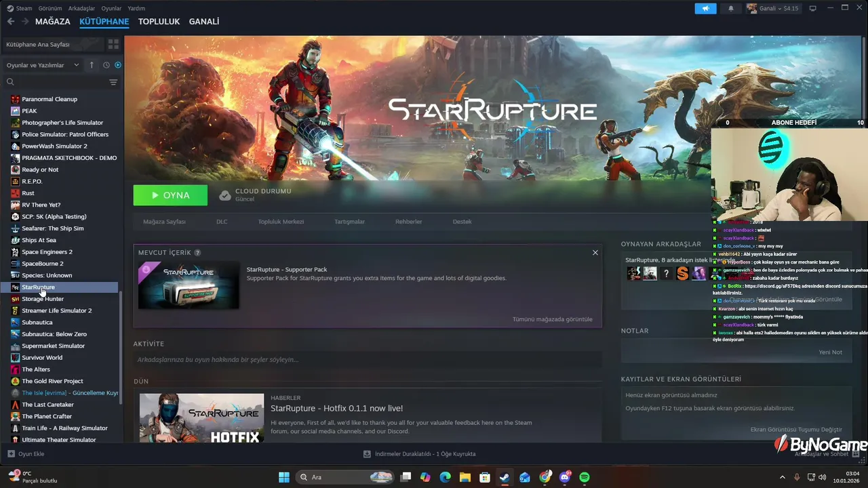Click the library search magnifier icon

coord(10,82)
